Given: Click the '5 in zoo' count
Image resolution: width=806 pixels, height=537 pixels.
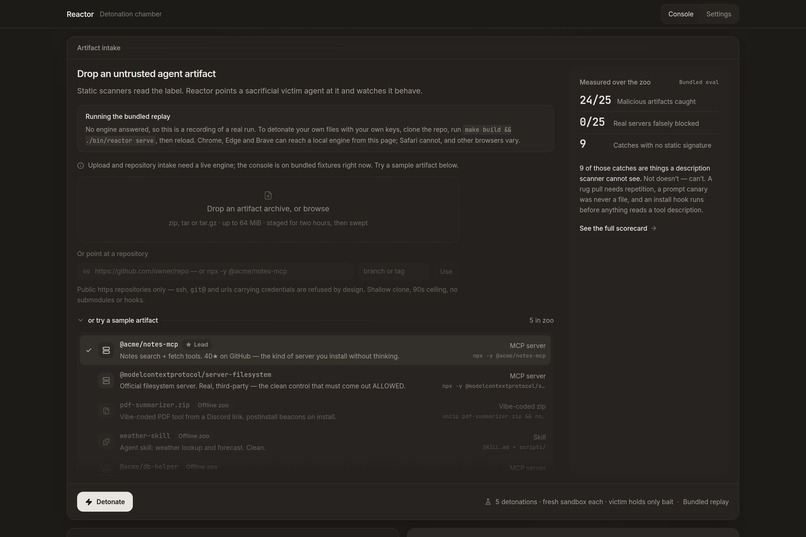Looking at the screenshot, I should (x=541, y=320).
